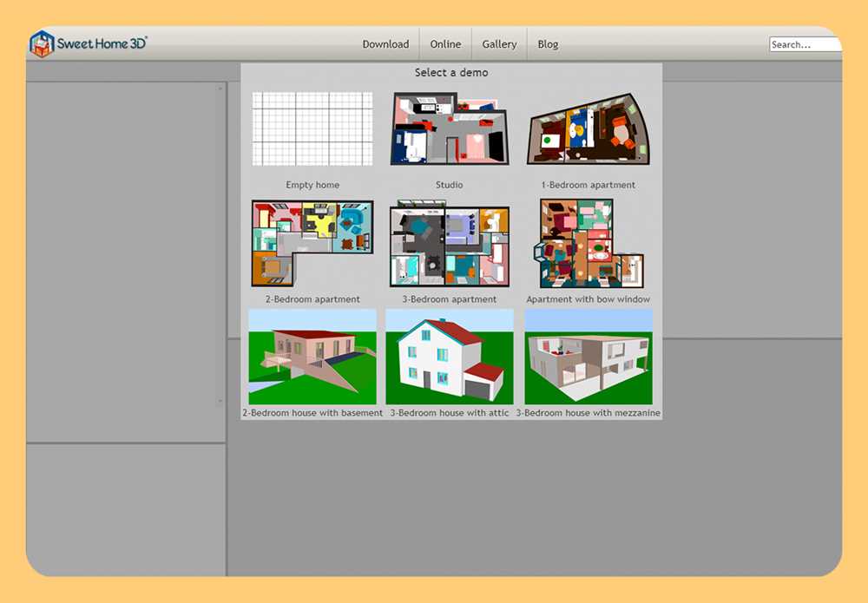Click the "Apartment with bow window" label
This screenshot has height=603, width=868.
tap(589, 299)
